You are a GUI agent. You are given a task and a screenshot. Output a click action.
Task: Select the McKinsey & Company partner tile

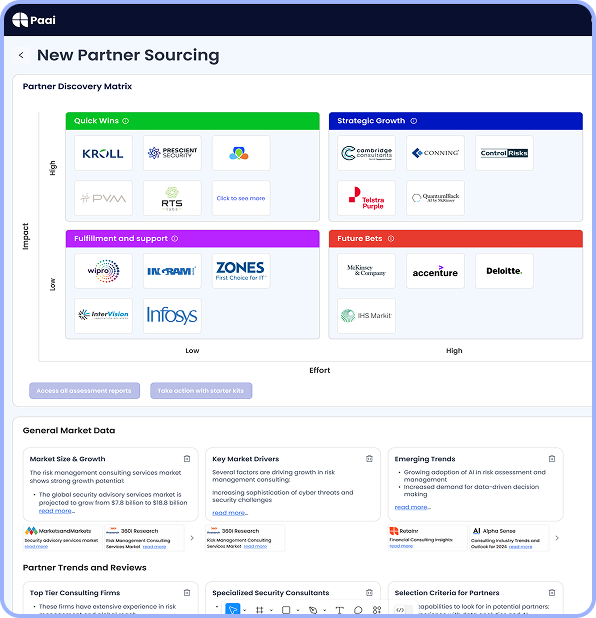(x=367, y=271)
